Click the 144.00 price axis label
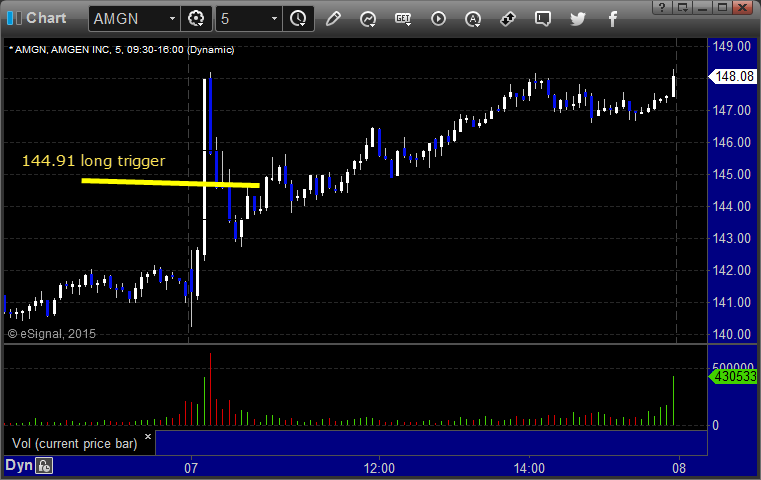Image resolution: width=761 pixels, height=480 pixels. click(731, 206)
